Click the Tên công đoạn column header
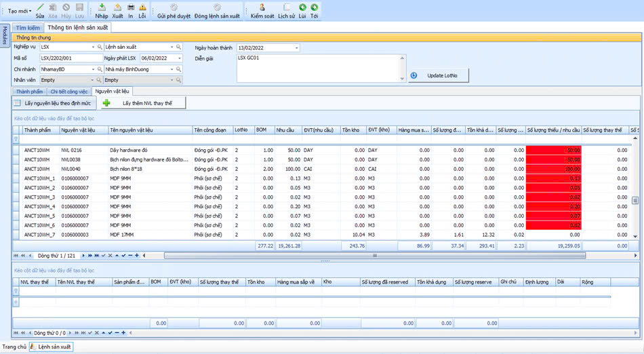Screen dimensions: 644x354 click(x=212, y=130)
